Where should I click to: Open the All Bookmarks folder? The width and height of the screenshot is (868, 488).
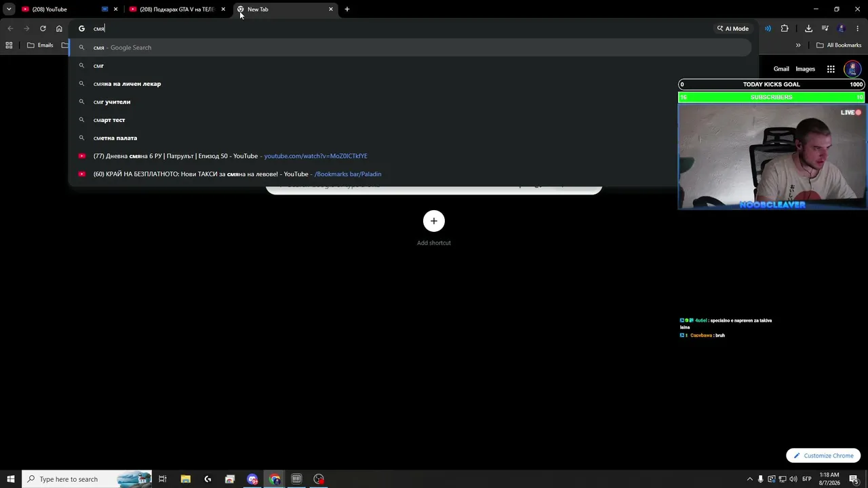point(839,45)
